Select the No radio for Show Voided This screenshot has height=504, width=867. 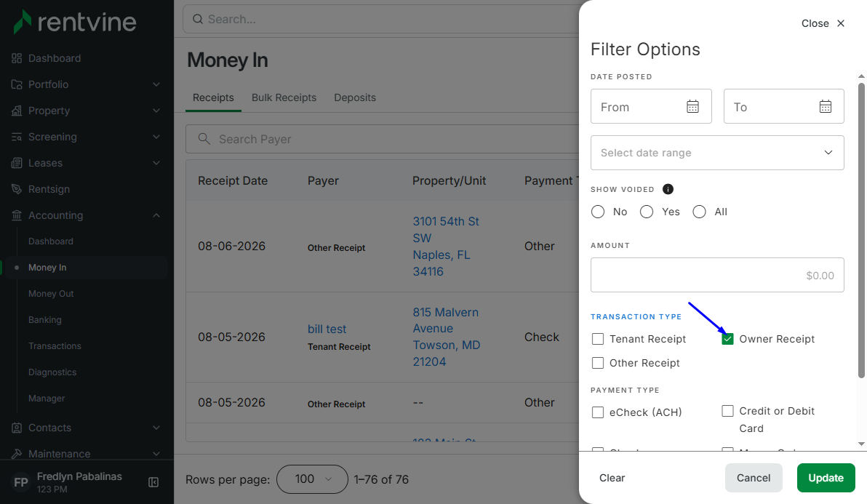(x=598, y=212)
